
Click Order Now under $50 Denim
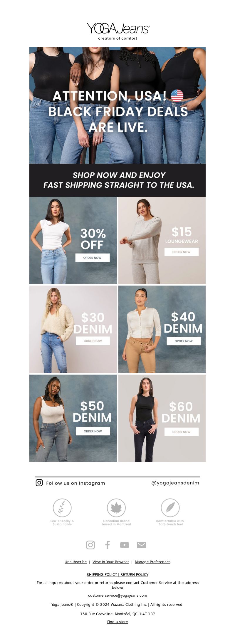click(93, 431)
